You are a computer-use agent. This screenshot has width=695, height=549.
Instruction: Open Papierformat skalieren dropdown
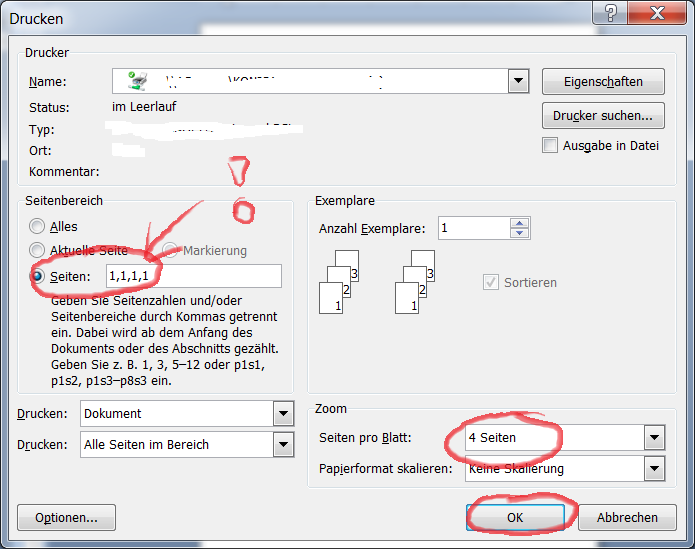[654, 468]
